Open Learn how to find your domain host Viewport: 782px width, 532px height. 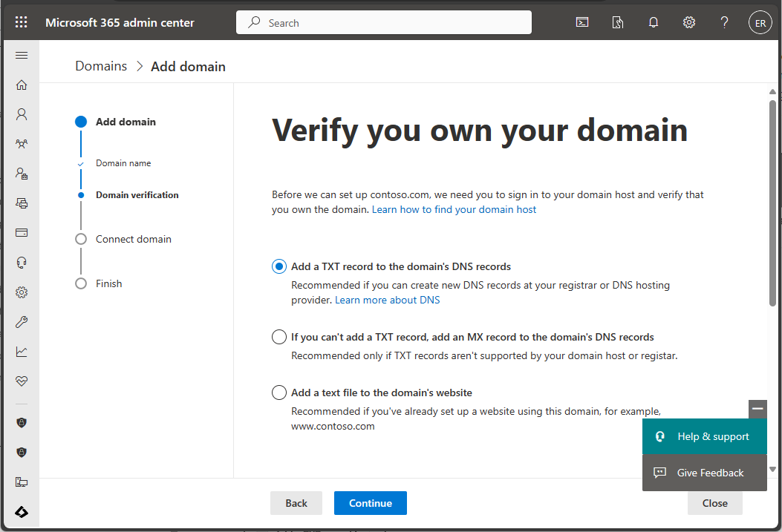[455, 209]
